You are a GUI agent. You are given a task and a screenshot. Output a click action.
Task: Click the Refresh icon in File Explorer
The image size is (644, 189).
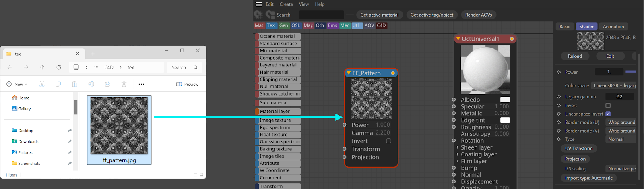[x=59, y=67]
